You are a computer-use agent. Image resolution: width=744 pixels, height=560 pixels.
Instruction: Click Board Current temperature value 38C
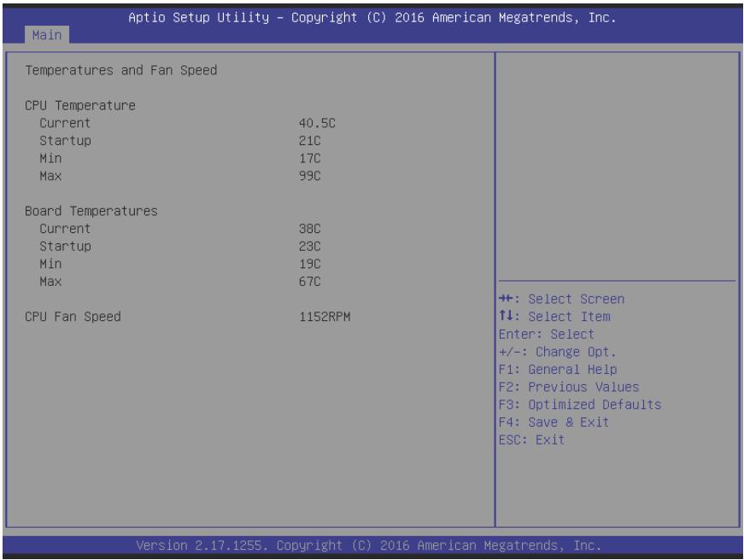[310, 229]
